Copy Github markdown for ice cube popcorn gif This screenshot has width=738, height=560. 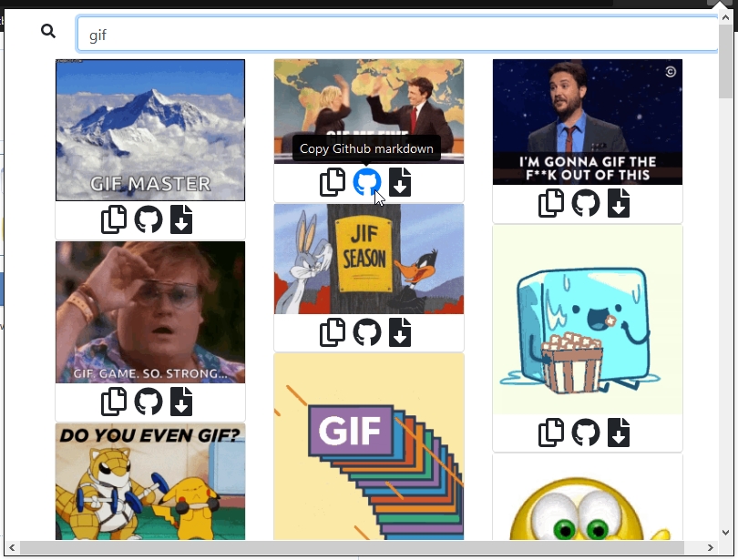tap(586, 433)
